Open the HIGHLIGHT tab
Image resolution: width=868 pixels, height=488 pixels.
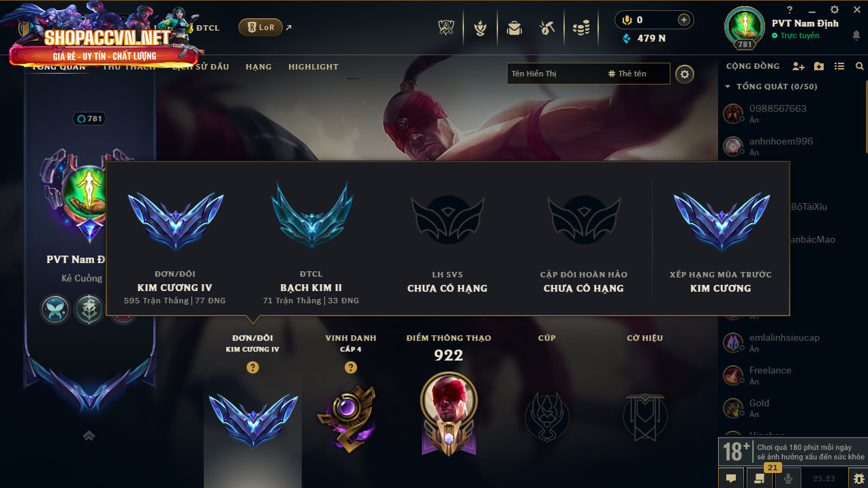(313, 67)
